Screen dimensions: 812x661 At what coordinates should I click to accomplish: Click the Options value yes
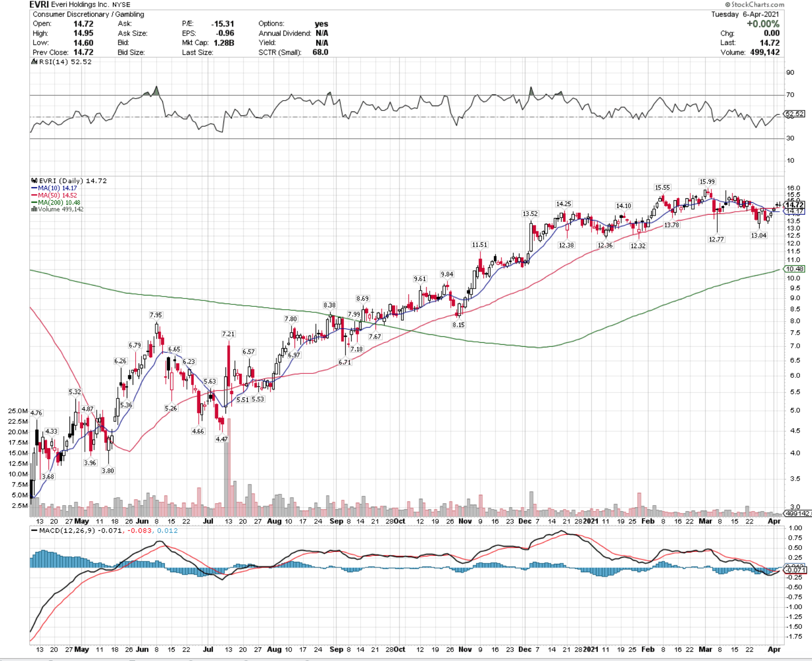(321, 24)
